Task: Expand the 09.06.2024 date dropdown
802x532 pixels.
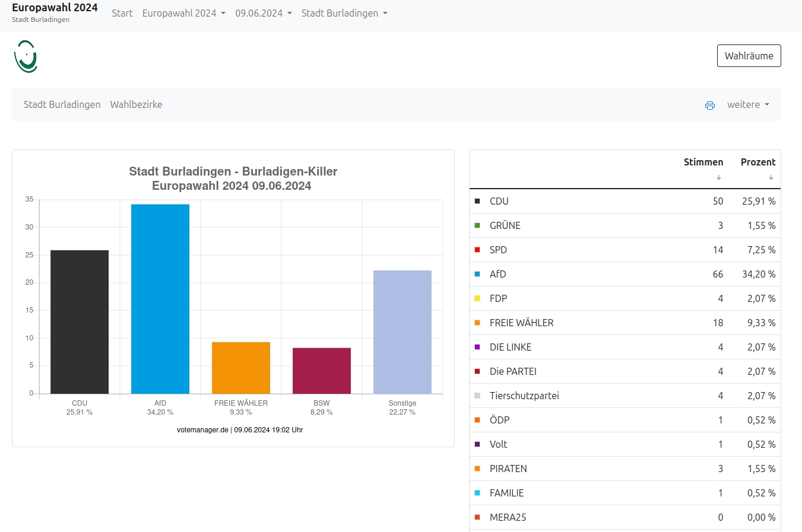Action: coord(263,13)
